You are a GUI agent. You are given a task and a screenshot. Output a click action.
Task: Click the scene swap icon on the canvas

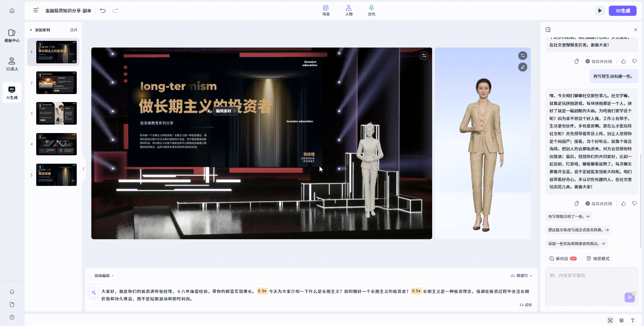click(x=424, y=56)
